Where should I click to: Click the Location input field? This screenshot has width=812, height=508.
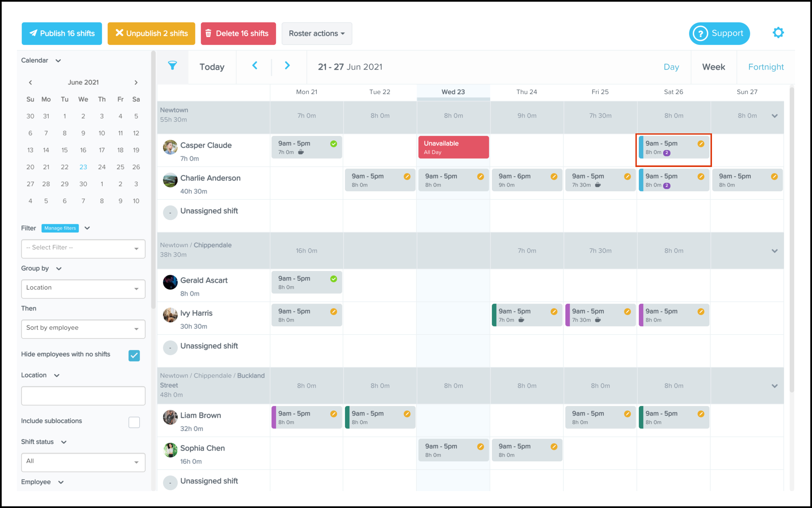point(83,396)
